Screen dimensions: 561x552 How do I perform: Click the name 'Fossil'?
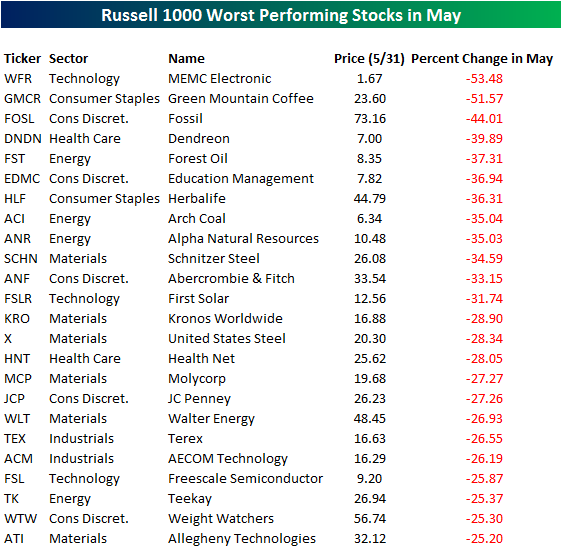[x=185, y=119]
